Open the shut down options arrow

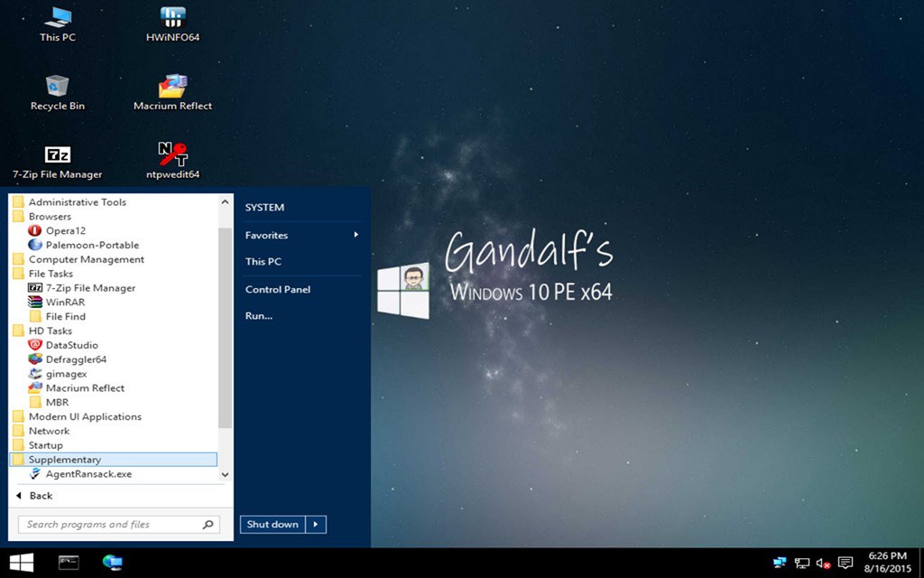pyautogui.click(x=317, y=525)
